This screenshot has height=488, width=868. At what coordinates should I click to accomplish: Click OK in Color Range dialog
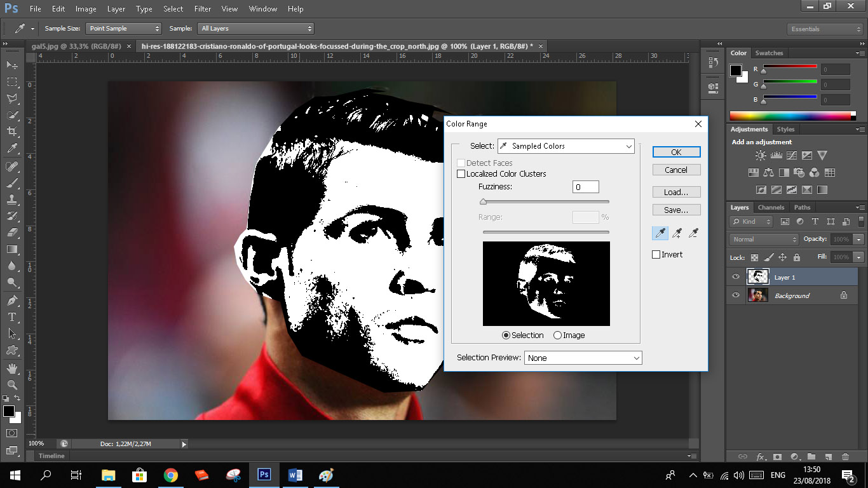tap(676, 152)
